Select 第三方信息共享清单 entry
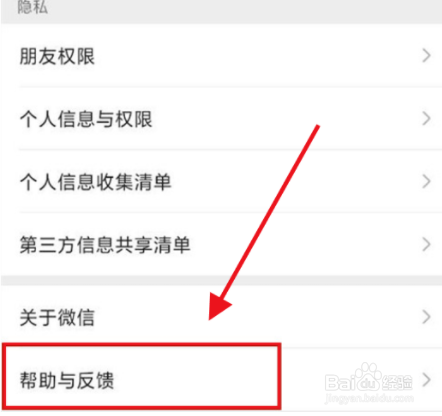The height and width of the screenshot is (416, 442). tap(221, 245)
